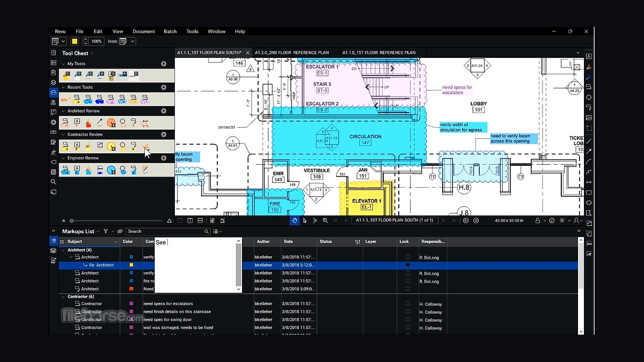Go to previous view in navigation bar

pyautogui.click(x=466, y=220)
